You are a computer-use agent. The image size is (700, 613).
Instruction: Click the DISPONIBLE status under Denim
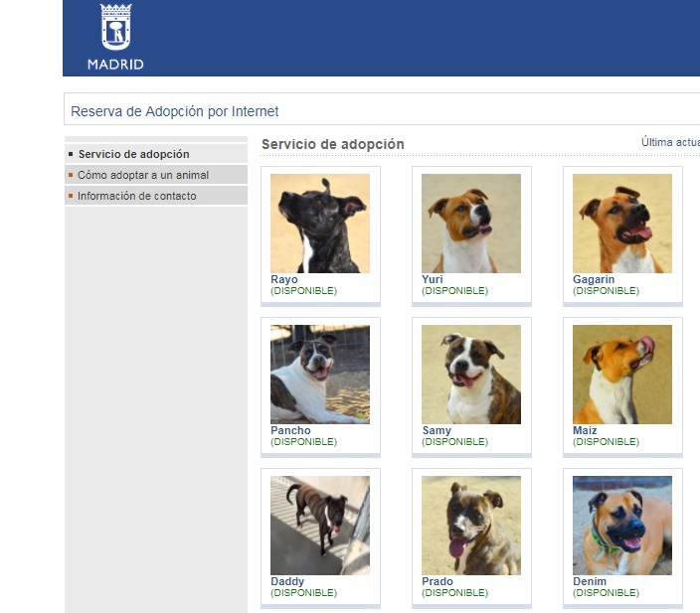point(606,593)
